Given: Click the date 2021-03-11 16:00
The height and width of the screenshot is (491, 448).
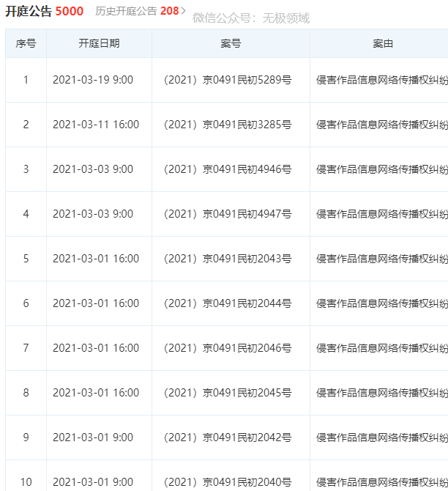Looking at the screenshot, I should click(x=96, y=125).
